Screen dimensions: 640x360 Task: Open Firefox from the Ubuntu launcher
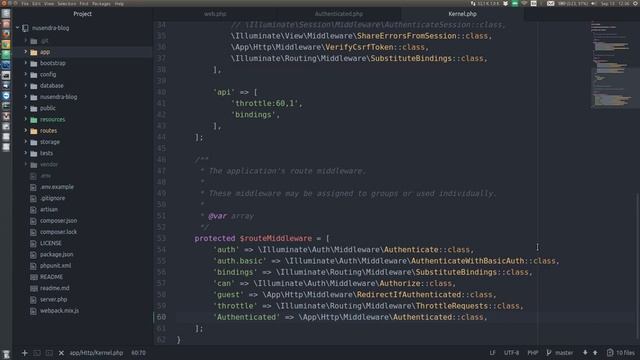coord(6,34)
